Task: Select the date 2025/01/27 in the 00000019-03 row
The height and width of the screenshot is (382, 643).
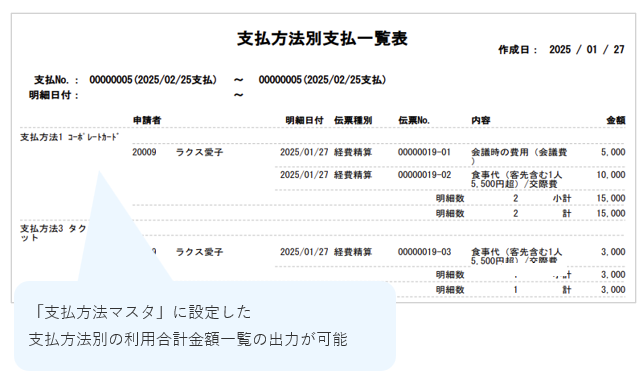Action: click(x=304, y=252)
